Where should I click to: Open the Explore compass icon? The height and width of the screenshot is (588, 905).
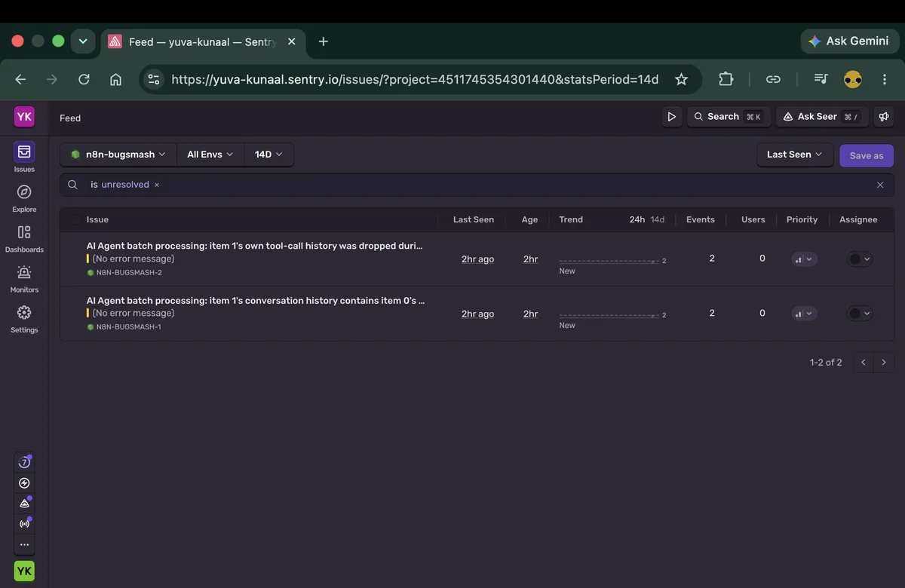point(24,198)
